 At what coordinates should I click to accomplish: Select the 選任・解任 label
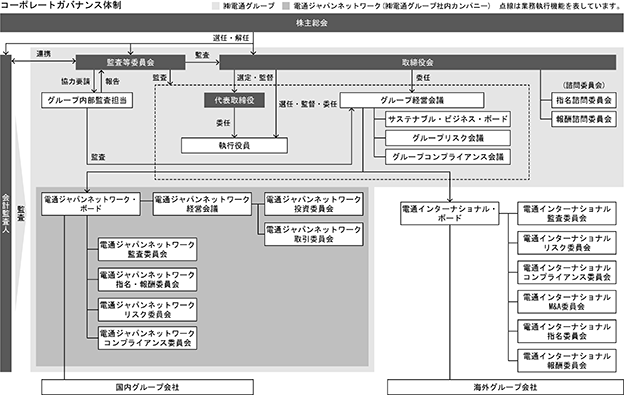tap(231, 38)
